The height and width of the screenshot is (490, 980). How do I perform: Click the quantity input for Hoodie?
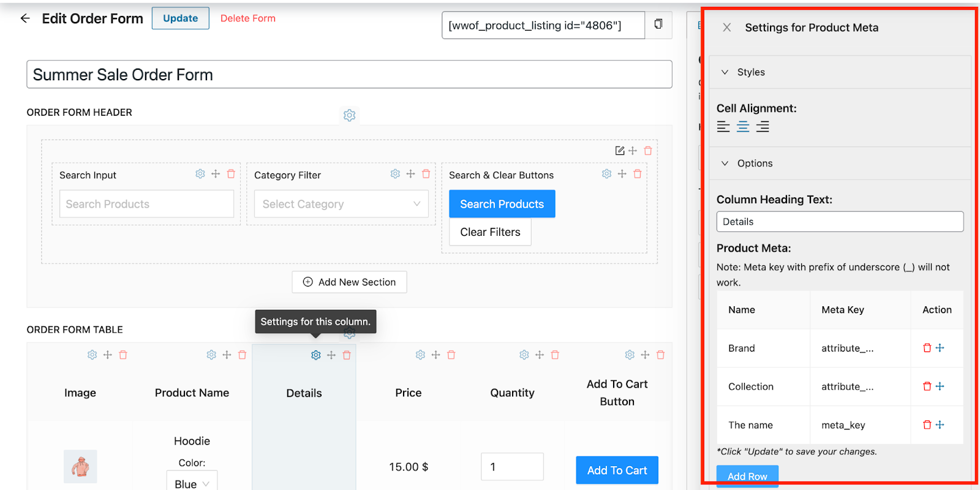512,467
